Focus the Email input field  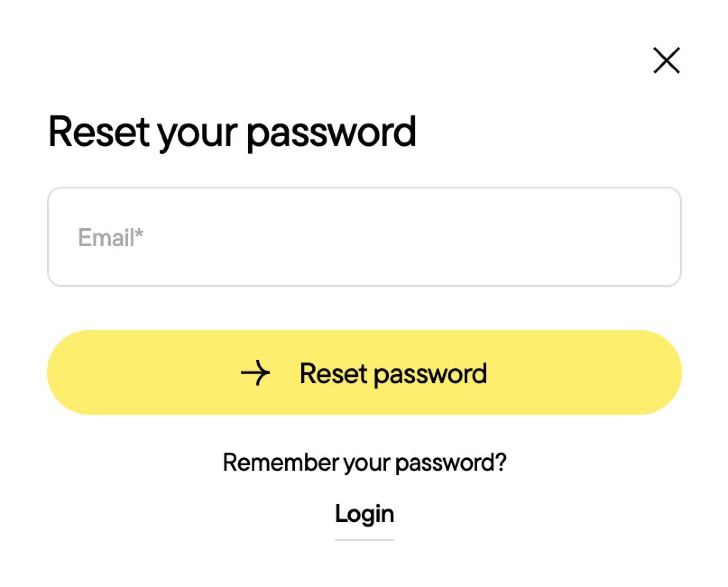point(364,237)
